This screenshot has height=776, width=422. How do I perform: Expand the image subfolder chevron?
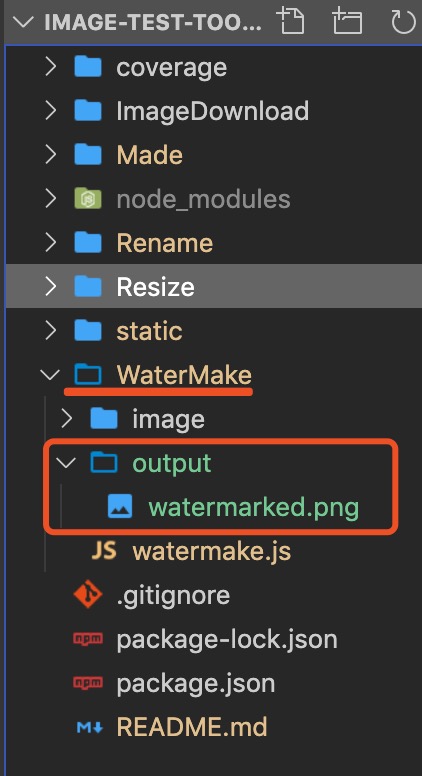(x=66, y=419)
